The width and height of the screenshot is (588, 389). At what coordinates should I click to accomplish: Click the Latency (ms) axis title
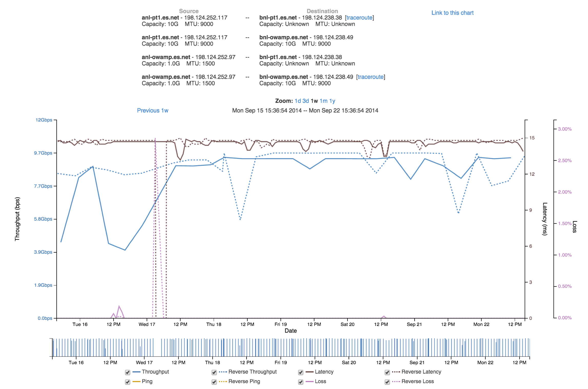(x=545, y=219)
